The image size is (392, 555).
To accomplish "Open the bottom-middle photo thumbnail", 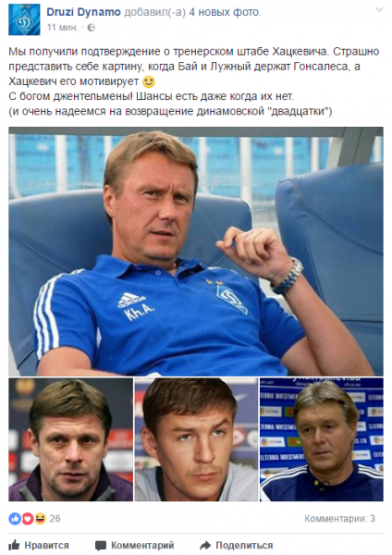I will click(x=196, y=439).
